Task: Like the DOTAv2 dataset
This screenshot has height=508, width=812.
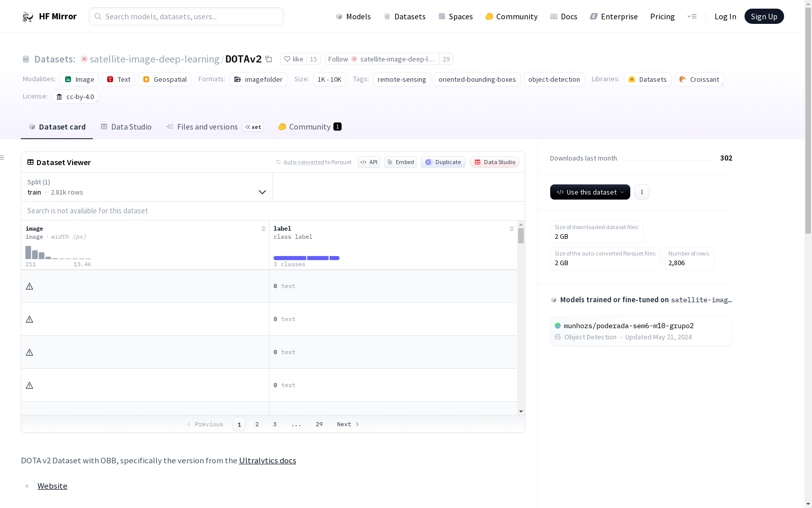Action: (294, 59)
